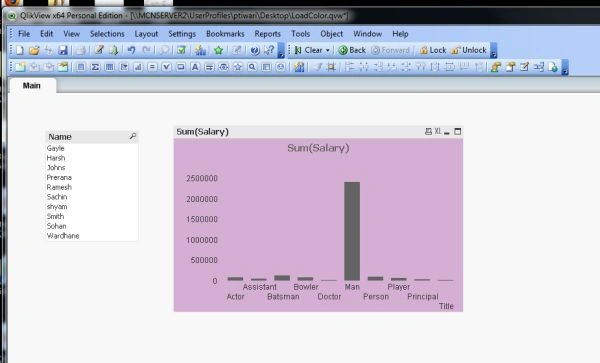Open the Tools menu
This screenshot has height=363, width=600.
click(300, 34)
